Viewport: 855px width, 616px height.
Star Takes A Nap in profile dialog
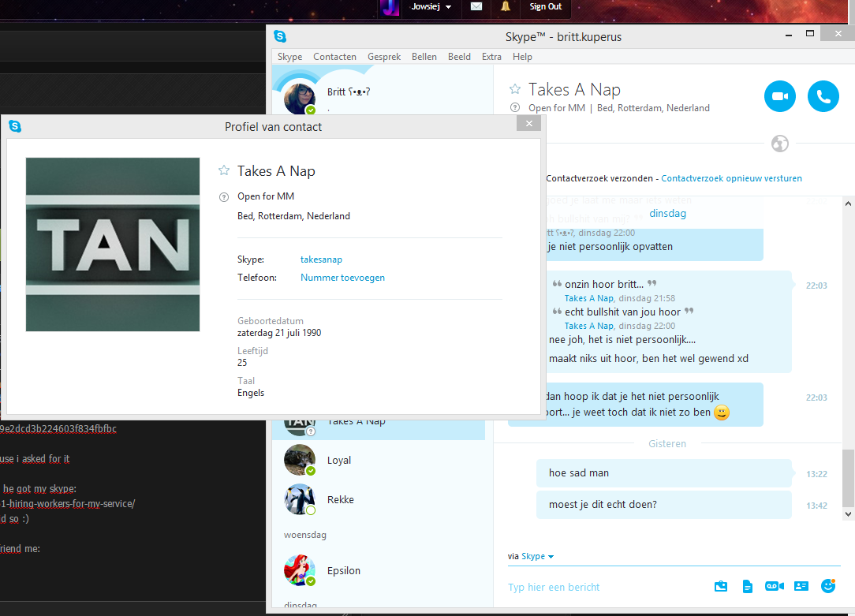click(224, 170)
